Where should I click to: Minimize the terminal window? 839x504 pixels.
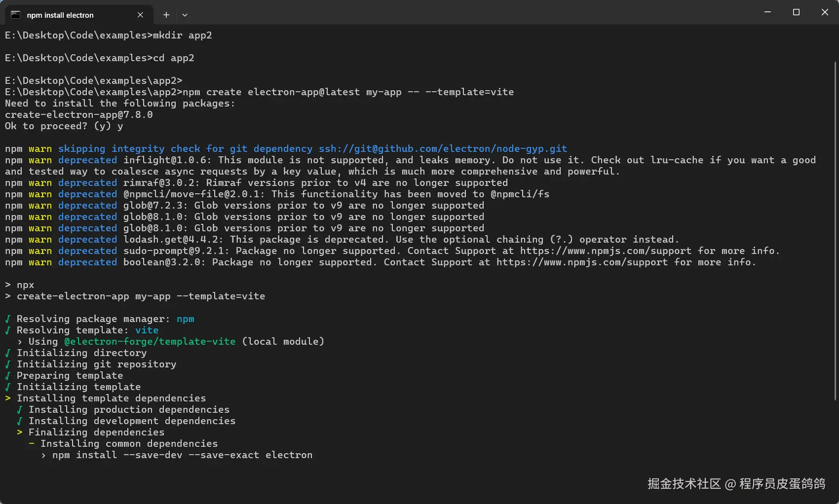tap(767, 12)
